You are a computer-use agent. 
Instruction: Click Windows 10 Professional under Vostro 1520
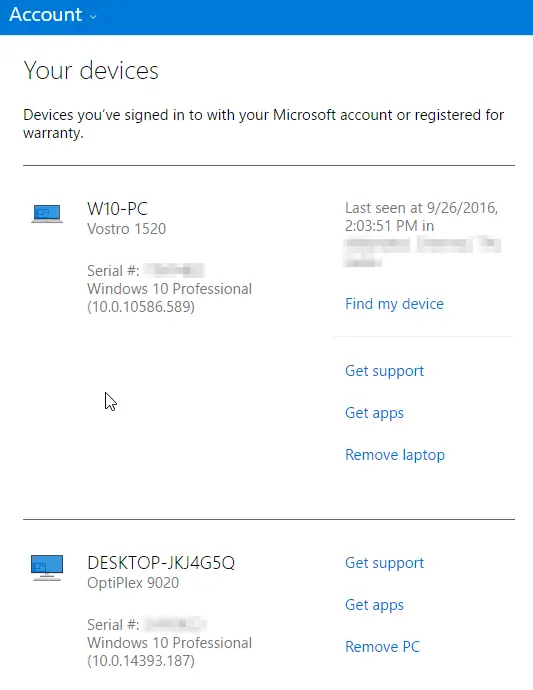coord(169,289)
